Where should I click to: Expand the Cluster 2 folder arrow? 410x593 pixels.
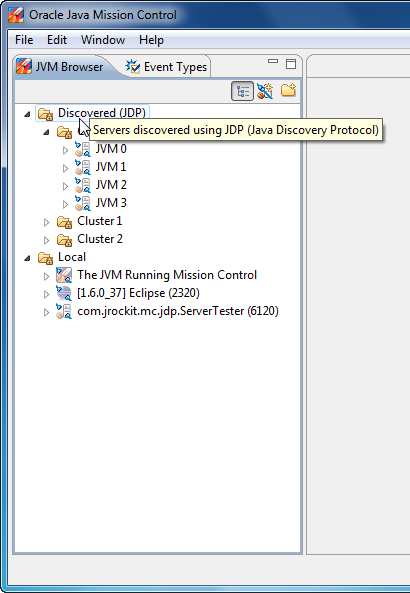pyautogui.click(x=46, y=240)
